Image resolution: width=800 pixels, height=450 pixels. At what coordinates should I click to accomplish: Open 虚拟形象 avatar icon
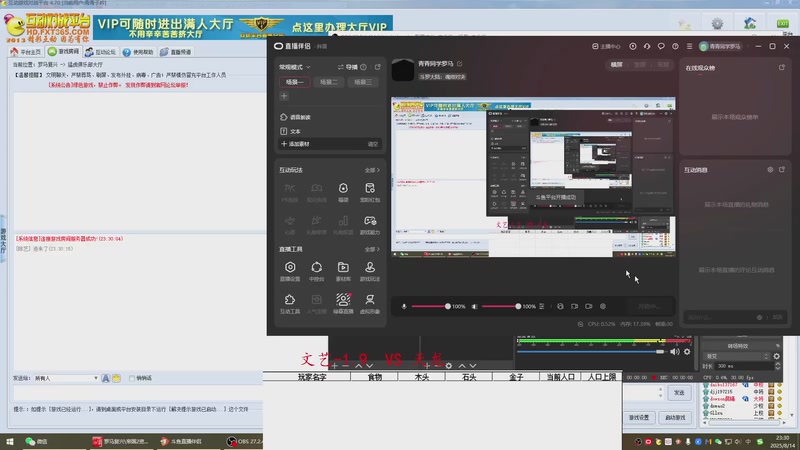(370, 303)
